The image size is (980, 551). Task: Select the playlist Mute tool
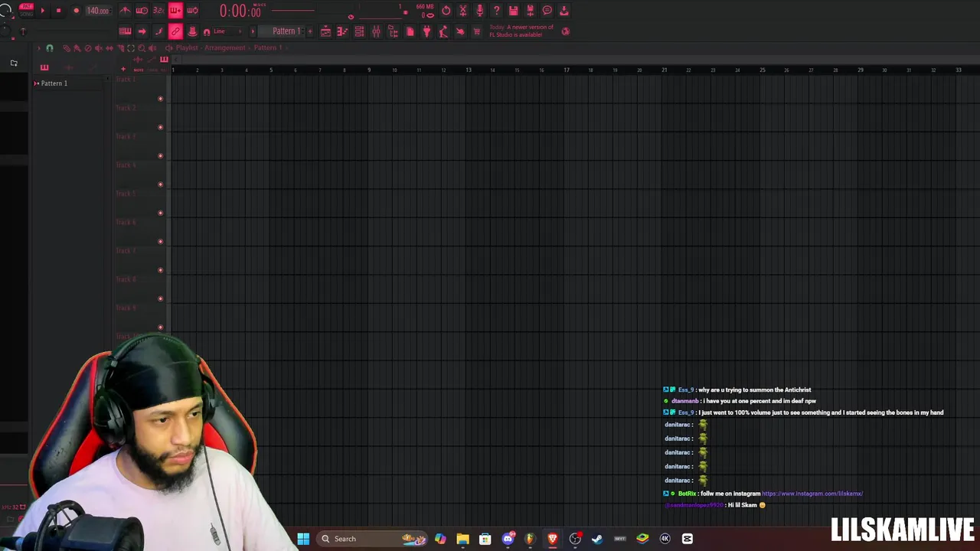(99, 48)
